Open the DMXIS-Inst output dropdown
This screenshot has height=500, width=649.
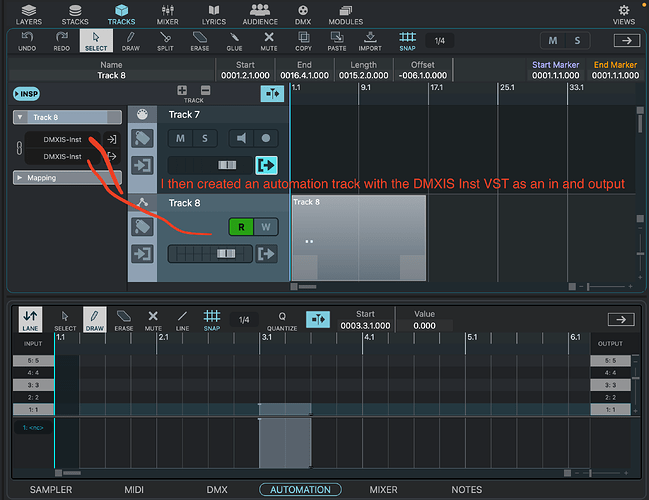tap(62, 156)
